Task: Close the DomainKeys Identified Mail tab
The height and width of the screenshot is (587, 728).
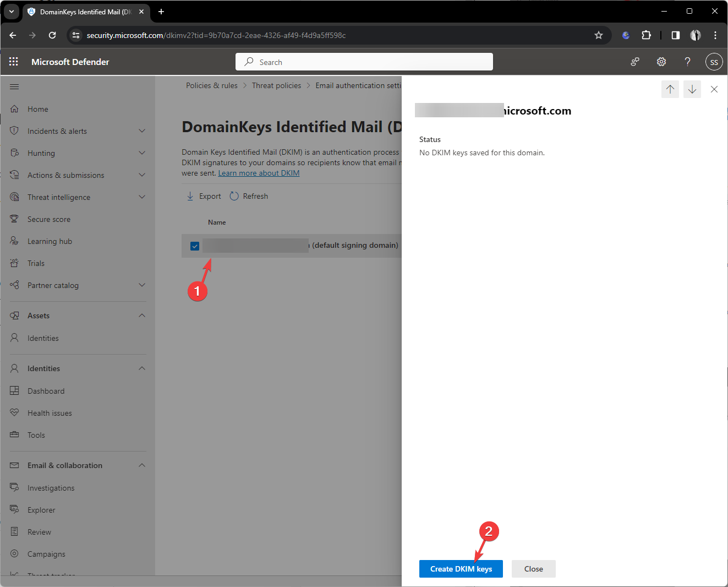Action: point(141,12)
